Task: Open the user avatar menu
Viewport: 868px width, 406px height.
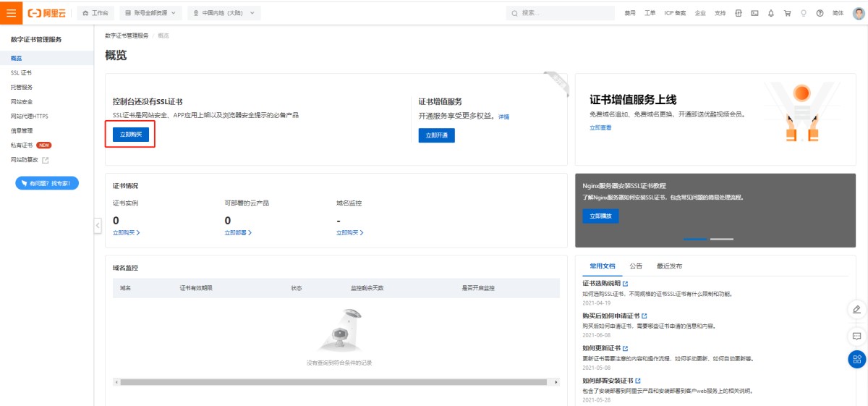Action: tap(859, 13)
